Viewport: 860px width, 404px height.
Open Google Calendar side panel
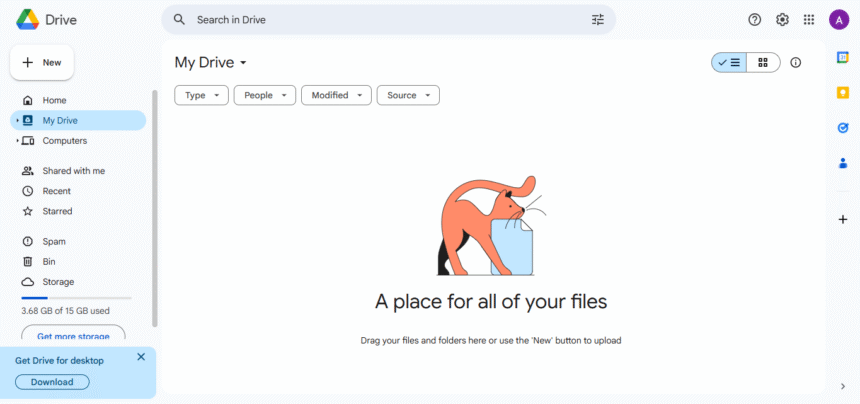point(843,57)
